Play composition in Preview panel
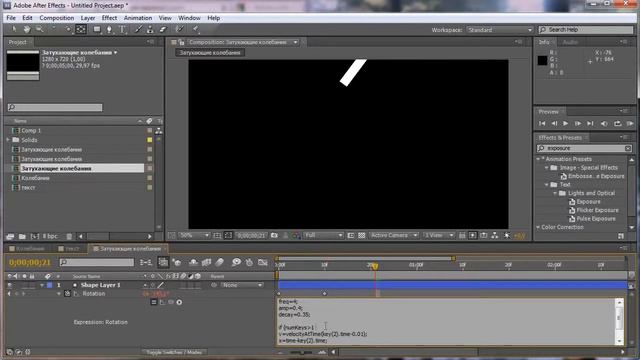Viewport: 640px width, 360px height. pos(566,123)
